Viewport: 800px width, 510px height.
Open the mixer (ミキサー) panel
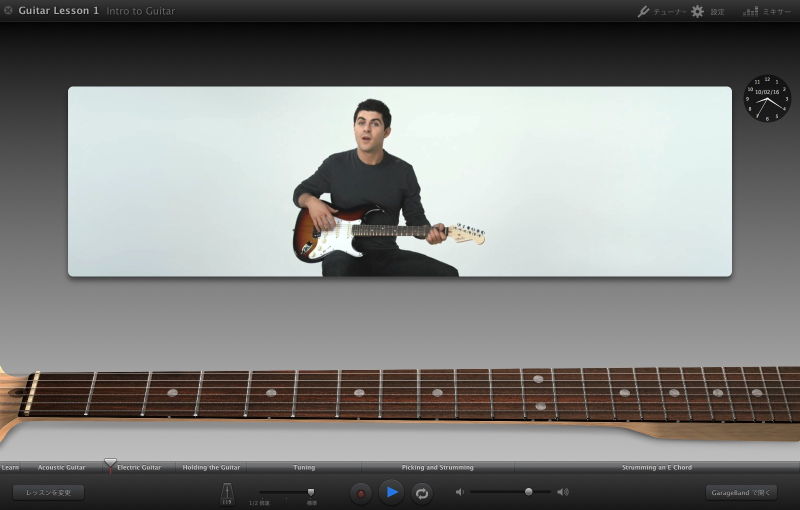(766, 11)
